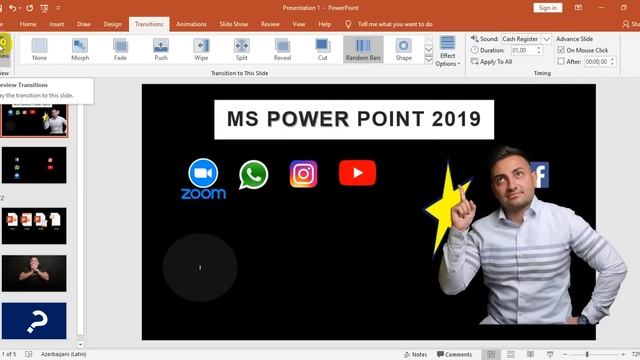
Task: Open Effect Options menu
Action: click(x=447, y=51)
